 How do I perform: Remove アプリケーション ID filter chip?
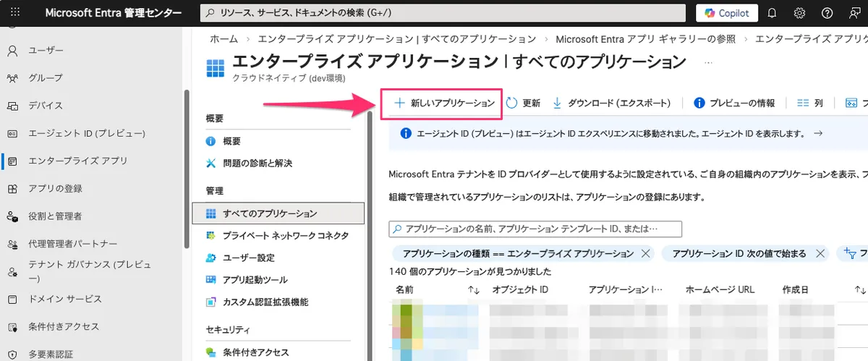click(820, 254)
